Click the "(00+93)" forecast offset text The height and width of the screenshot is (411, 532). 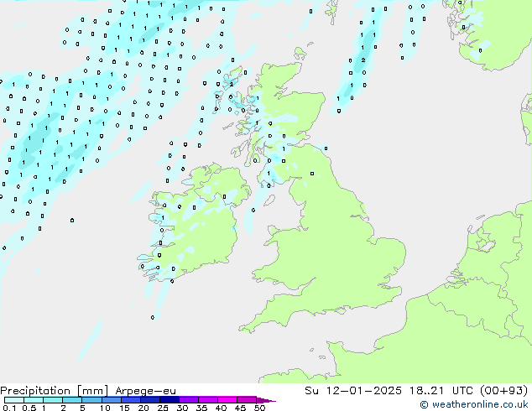tap(504, 390)
